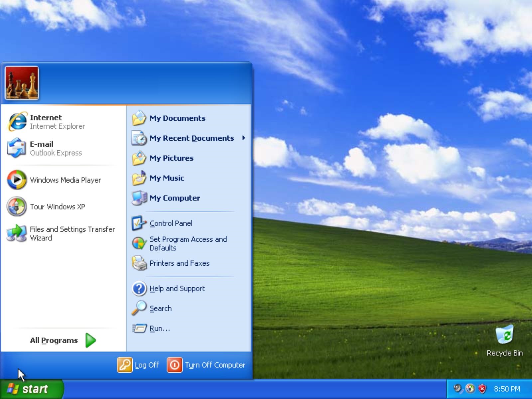The width and height of the screenshot is (532, 399).
Task: Select Set Program Access and Defaults
Action: 188,243
